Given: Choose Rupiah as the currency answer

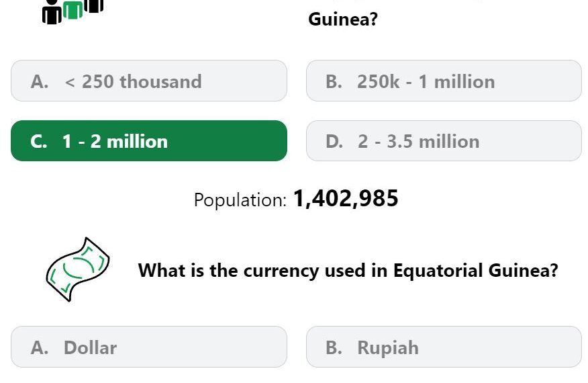Looking at the screenshot, I should [x=444, y=347].
